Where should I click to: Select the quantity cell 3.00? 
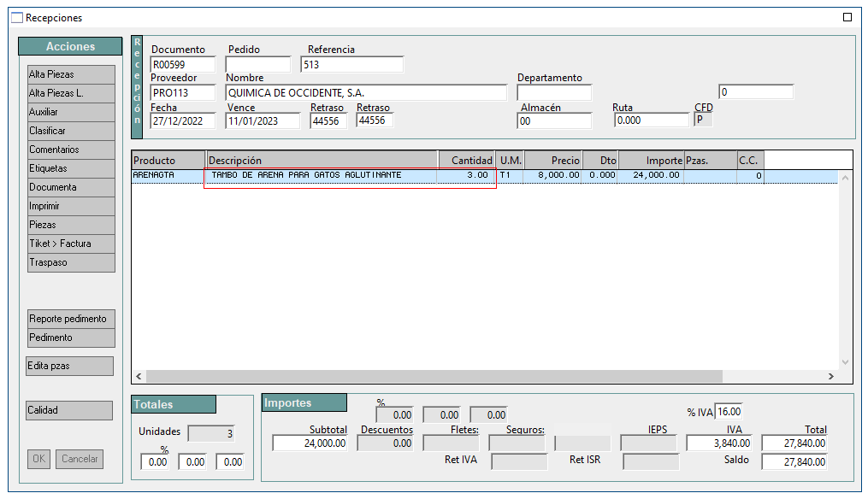[x=466, y=175]
